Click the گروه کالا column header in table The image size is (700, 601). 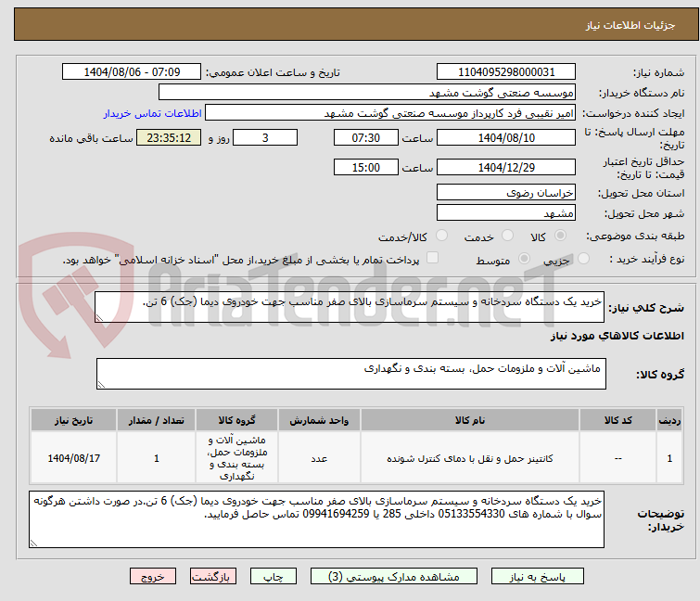point(236,420)
